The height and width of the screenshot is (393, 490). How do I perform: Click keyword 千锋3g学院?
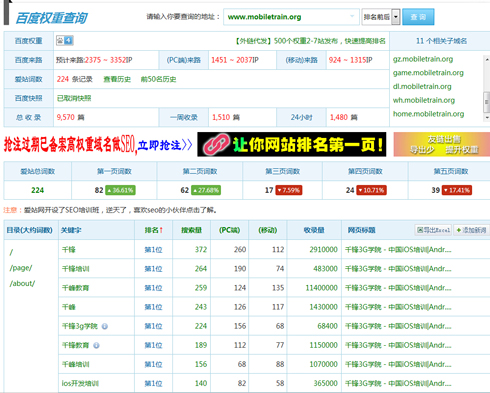[80, 326]
